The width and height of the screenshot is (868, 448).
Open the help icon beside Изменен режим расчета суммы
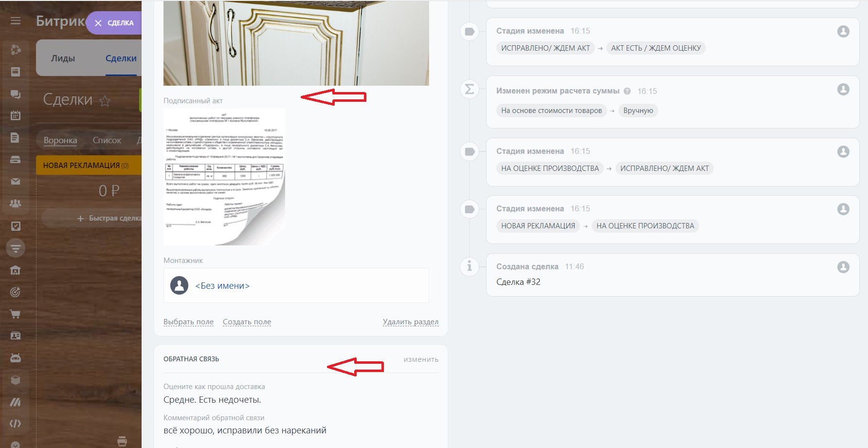click(x=627, y=91)
